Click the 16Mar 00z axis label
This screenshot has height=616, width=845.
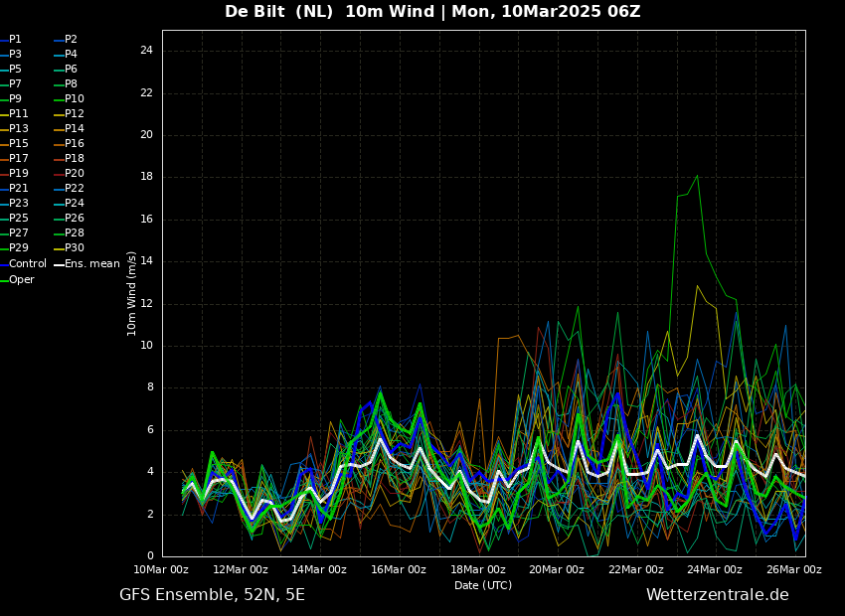[399, 569]
